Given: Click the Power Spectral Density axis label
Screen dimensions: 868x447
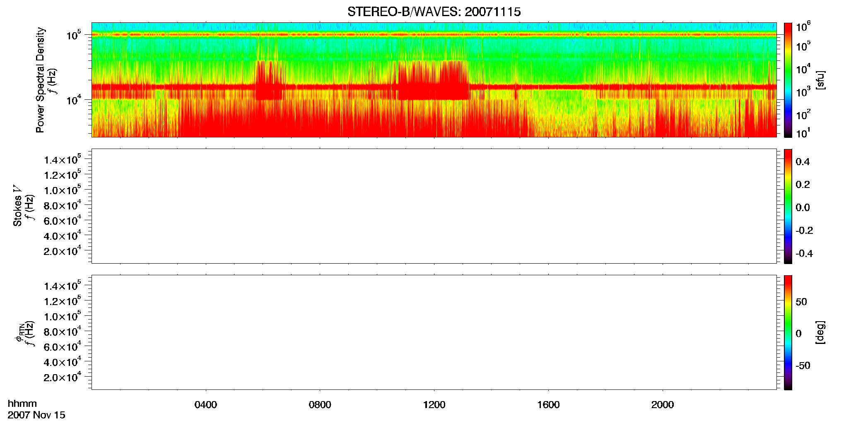Looking at the screenshot, I should click(40, 80).
